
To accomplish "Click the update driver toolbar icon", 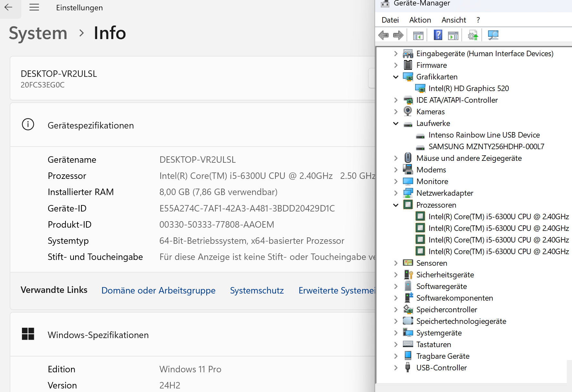I will (473, 35).
